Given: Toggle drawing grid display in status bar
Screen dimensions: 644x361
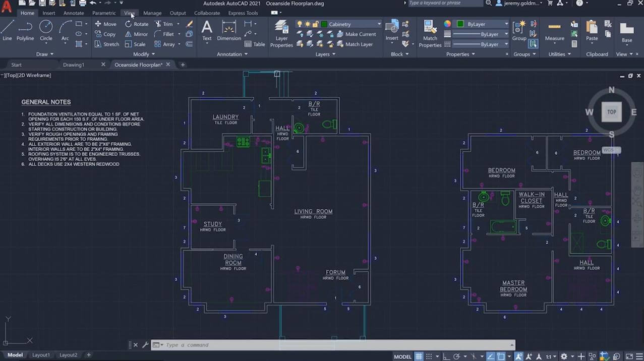Looking at the screenshot, I should (x=419, y=356).
